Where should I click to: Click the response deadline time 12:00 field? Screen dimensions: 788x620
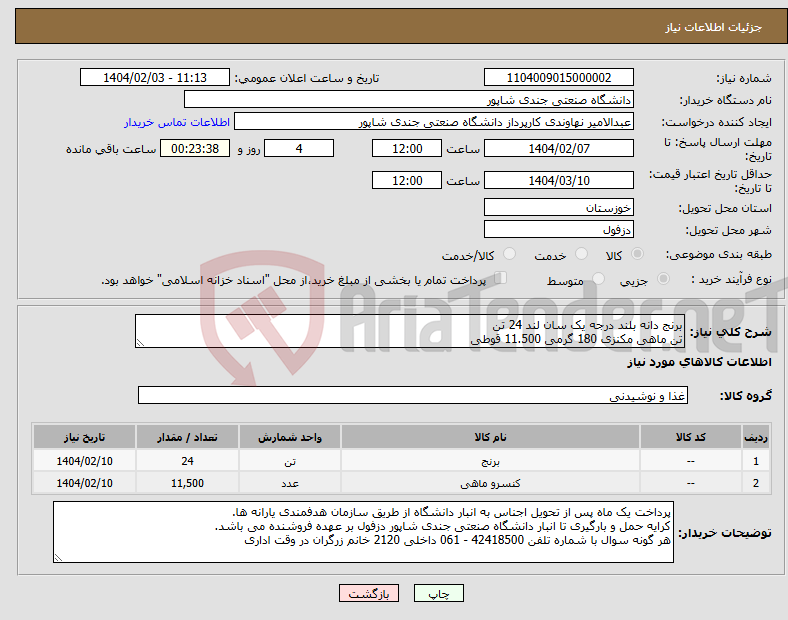click(407, 148)
